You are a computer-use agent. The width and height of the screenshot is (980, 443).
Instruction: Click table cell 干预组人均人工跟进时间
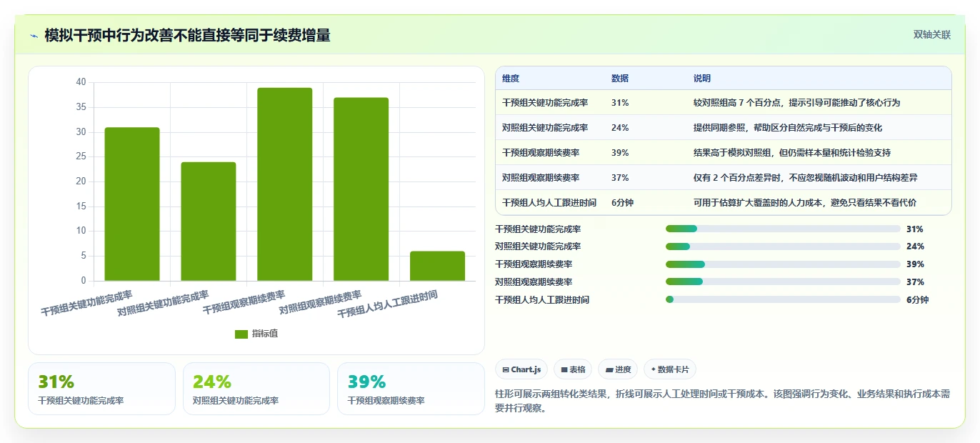(549, 203)
